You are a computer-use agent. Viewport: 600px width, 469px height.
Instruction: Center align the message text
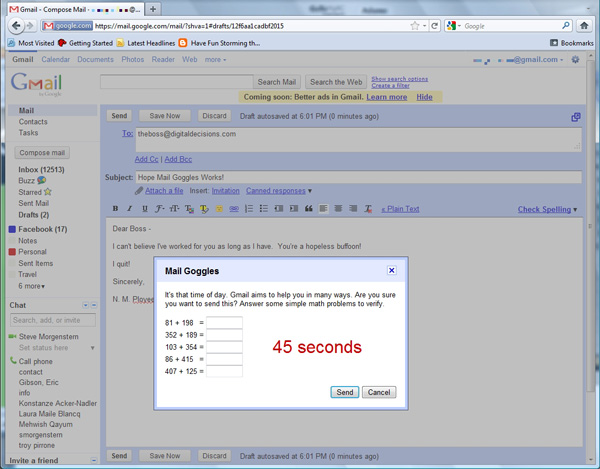[338, 208]
